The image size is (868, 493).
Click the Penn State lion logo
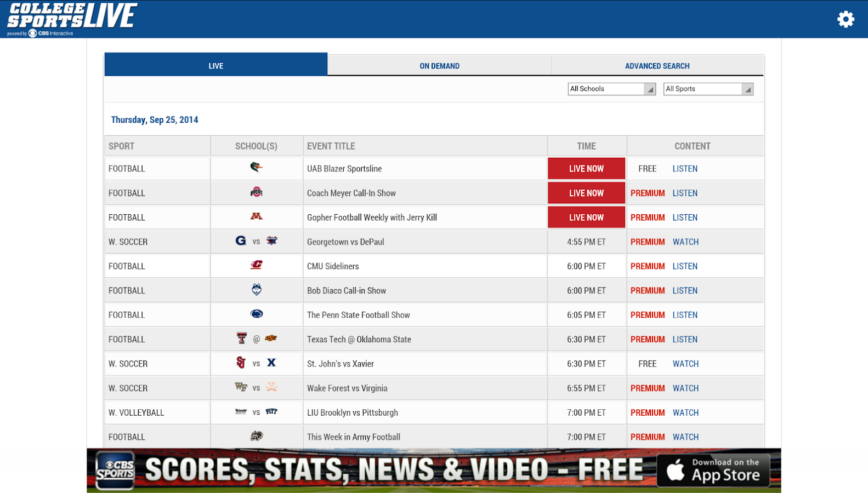(256, 314)
